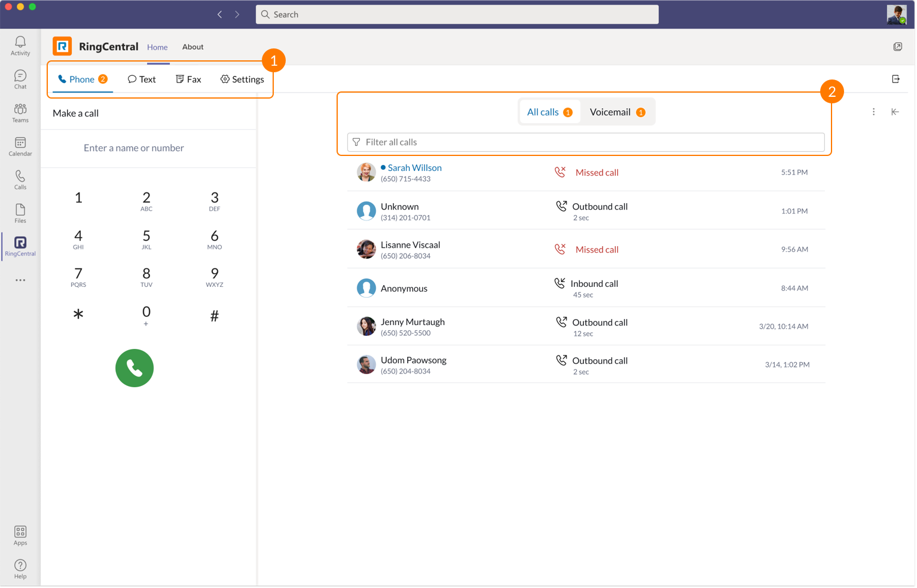Open the Files sidebar icon

tap(20, 213)
